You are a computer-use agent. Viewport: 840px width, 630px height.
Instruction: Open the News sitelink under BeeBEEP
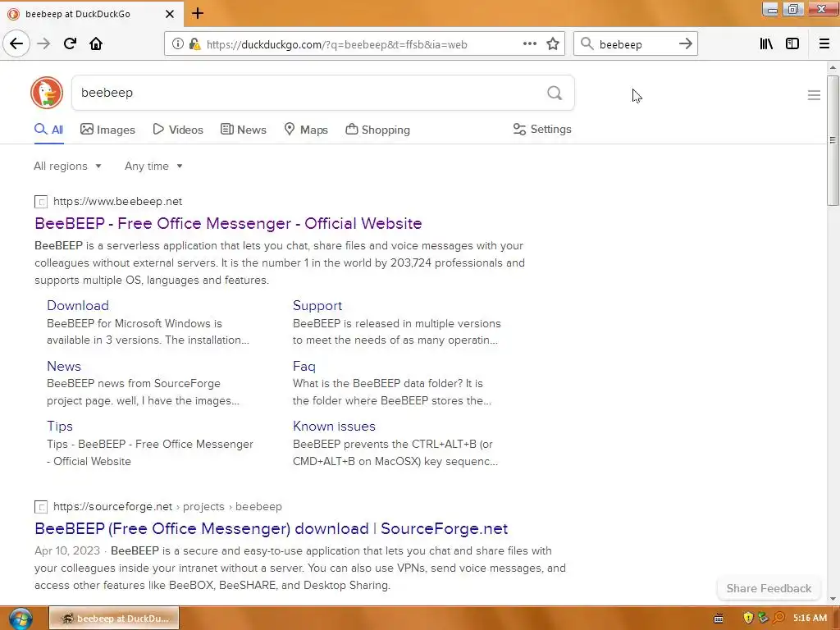click(x=64, y=367)
